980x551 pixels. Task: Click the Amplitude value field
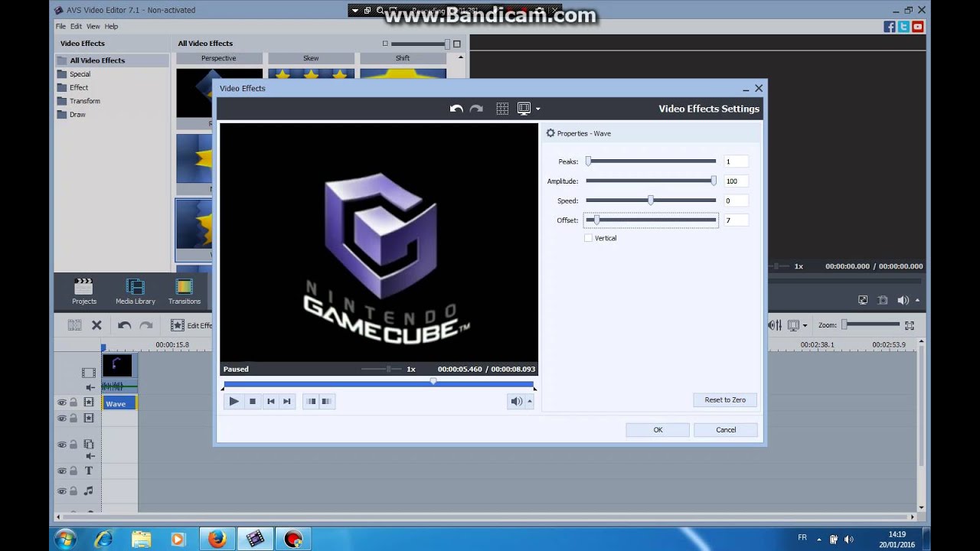(x=736, y=181)
